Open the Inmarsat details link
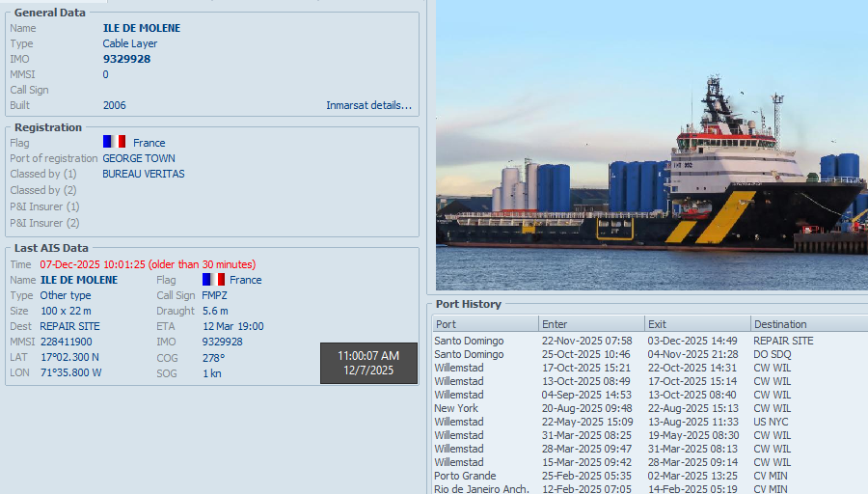 coord(368,105)
